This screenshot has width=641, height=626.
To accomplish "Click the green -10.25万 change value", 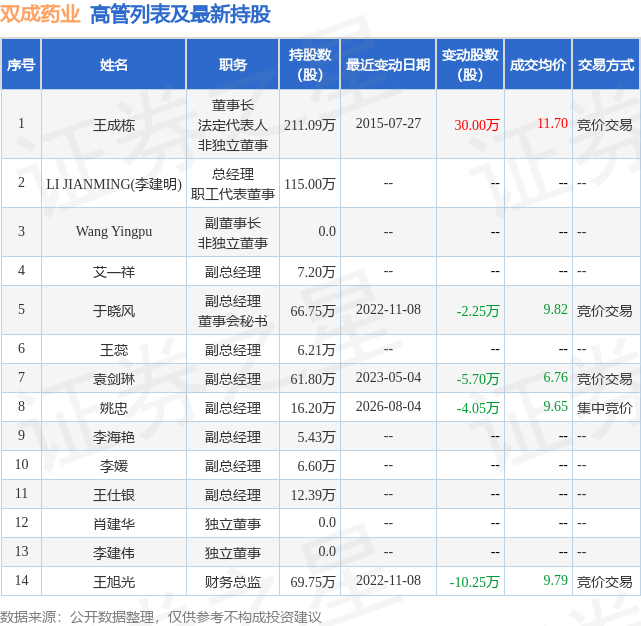I will coord(474,582).
